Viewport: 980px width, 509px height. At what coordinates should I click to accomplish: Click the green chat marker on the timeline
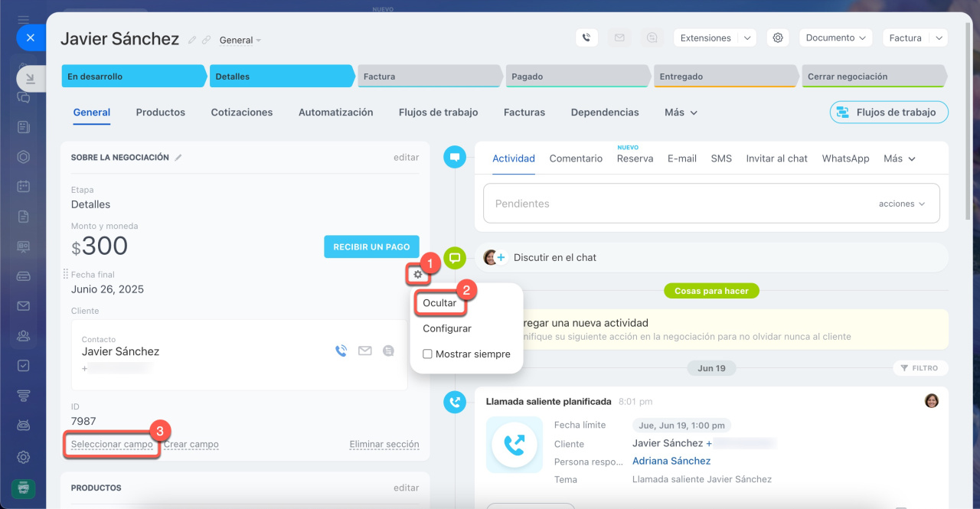point(455,258)
